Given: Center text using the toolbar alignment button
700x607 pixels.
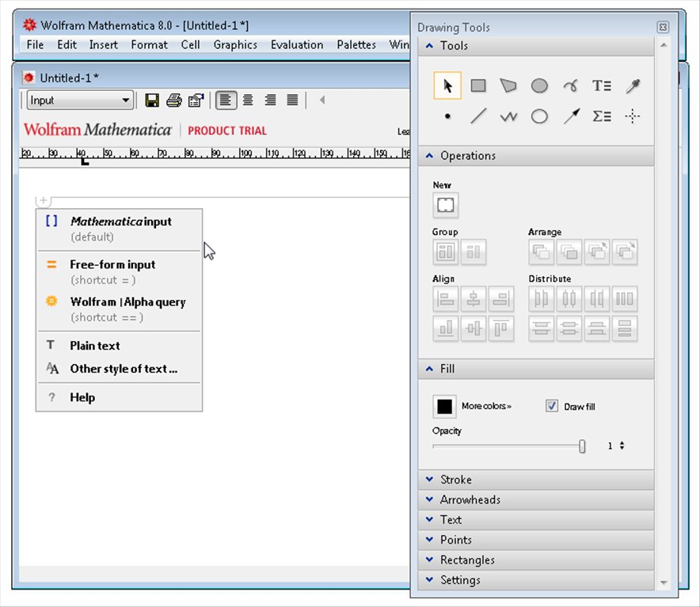Looking at the screenshot, I should 248,100.
